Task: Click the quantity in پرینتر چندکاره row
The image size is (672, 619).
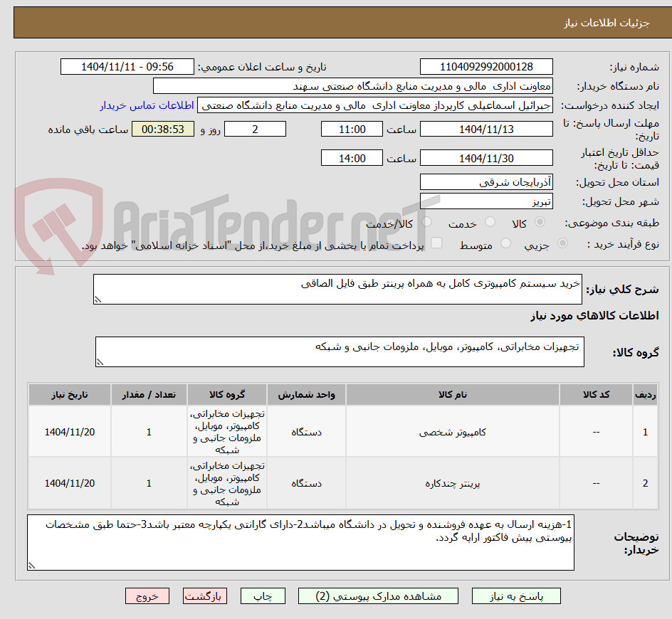Action: (149, 483)
